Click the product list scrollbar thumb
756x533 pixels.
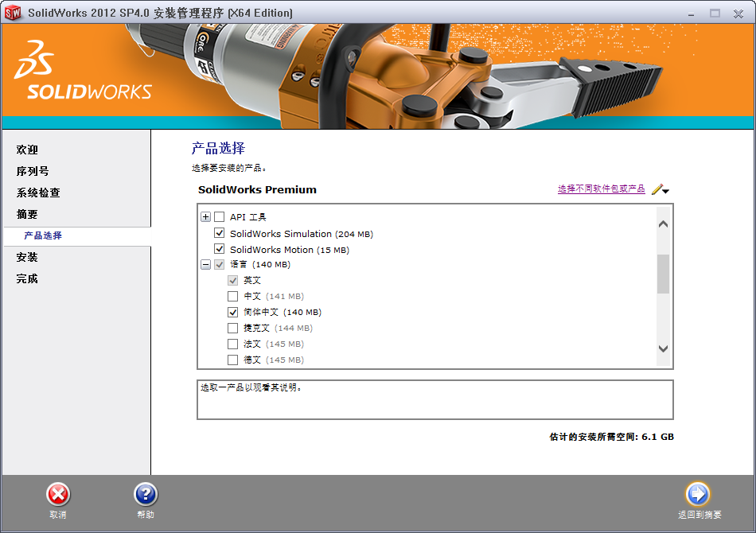[x=664, y=274]
